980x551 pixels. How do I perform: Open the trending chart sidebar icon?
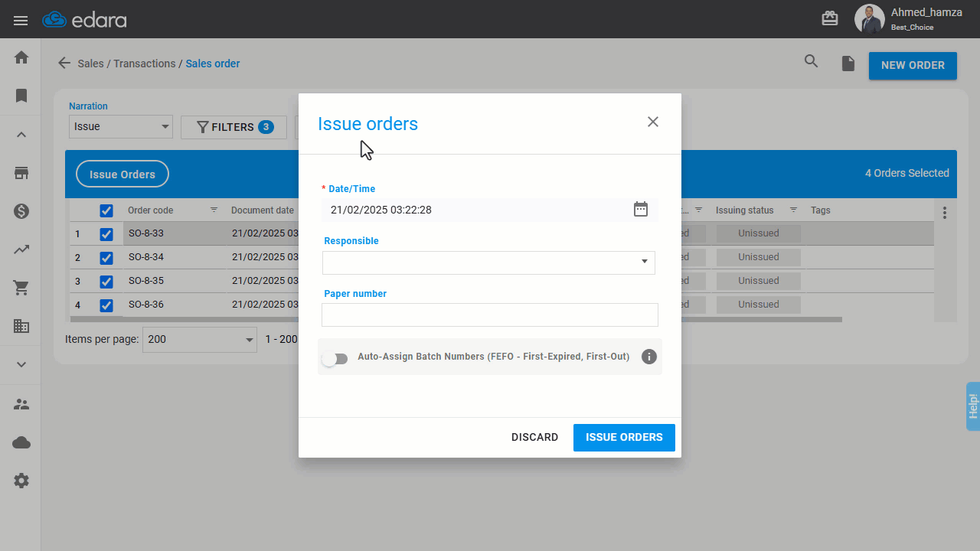coord(21,249)
